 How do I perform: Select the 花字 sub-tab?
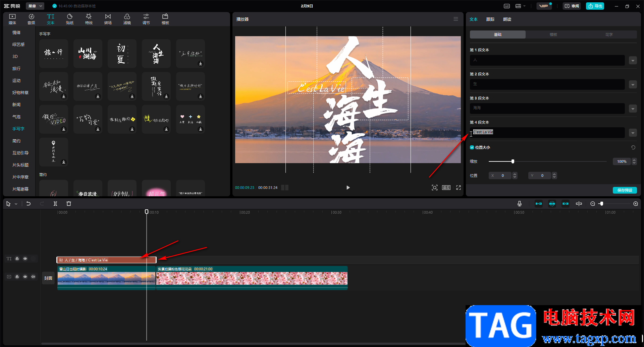[x=609, y=34]
